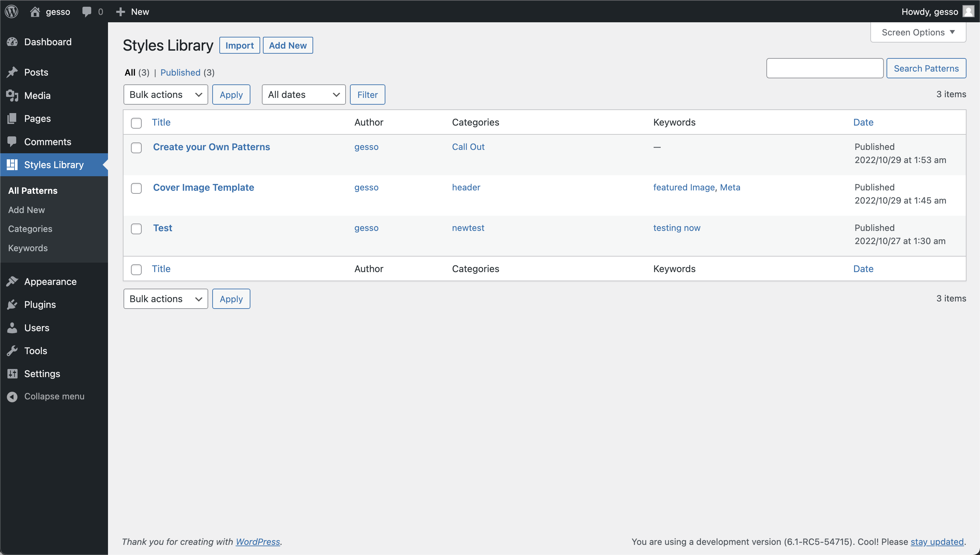The height and width of the screenshot is (555, 980).
Task: Click the Categories menu item in sidebar
Action: (x=30, y=228)
